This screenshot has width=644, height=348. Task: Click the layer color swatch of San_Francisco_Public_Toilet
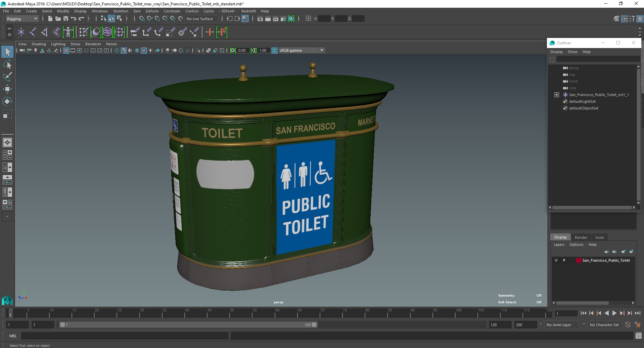[x=579, y=260]
